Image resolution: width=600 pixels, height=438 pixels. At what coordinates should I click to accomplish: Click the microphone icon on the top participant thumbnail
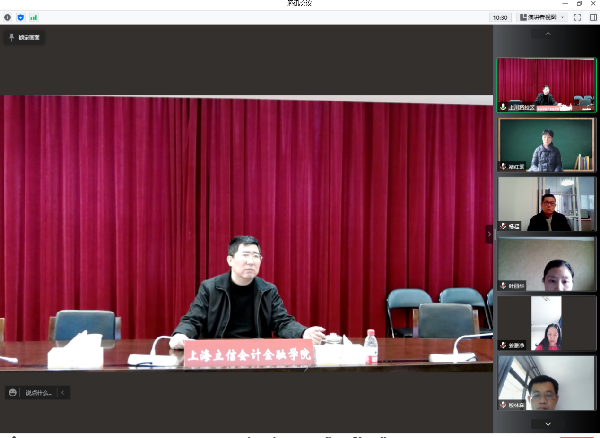(x=504, y=106)
